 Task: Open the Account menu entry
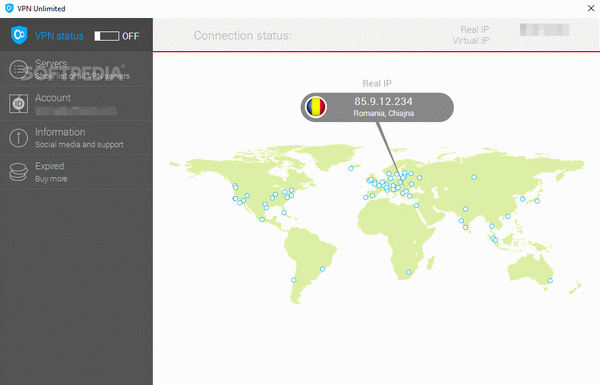pyautogui.click(x=77, y=103)
